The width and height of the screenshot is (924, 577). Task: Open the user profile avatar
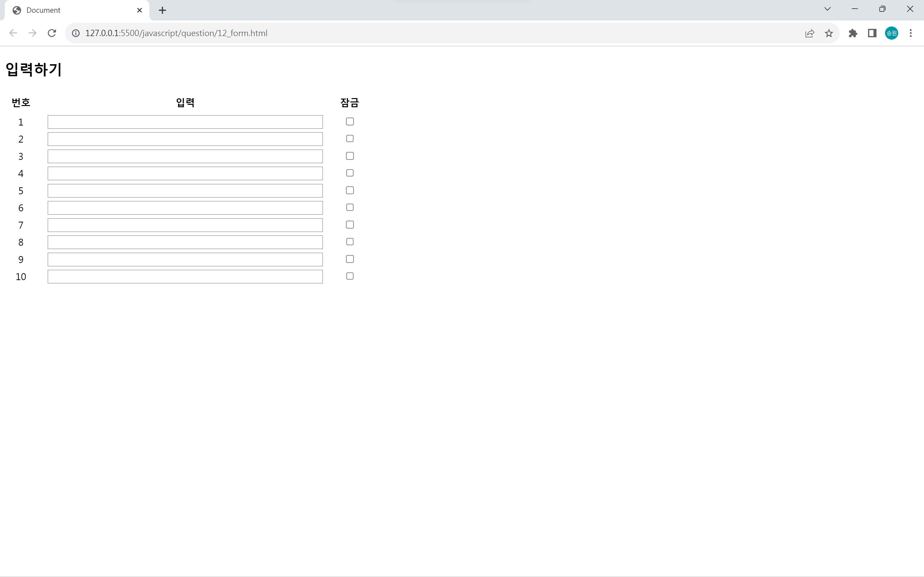[891, 33]
